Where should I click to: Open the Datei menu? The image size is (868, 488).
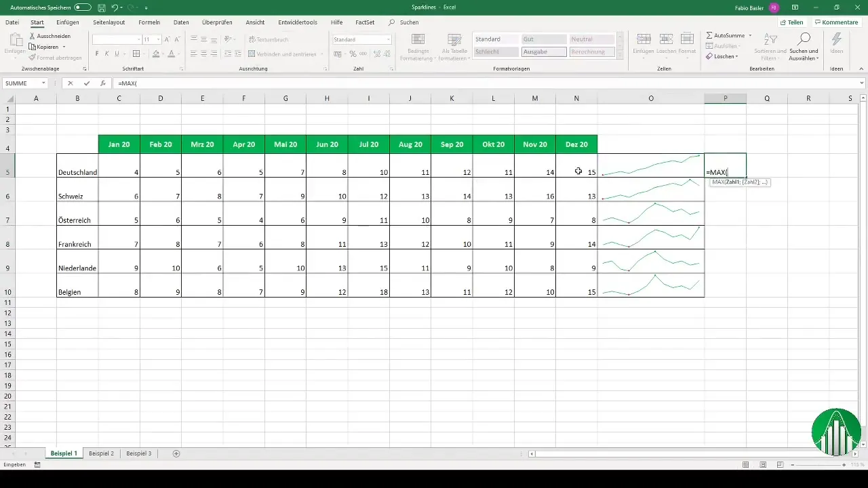(12, 22)
